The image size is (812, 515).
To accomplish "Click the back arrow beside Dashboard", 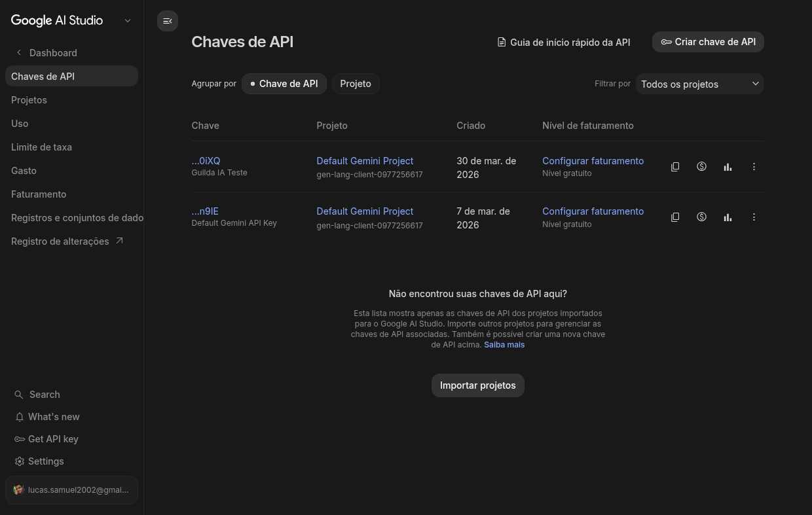I will pyautogui.click(x=19, y=52).
